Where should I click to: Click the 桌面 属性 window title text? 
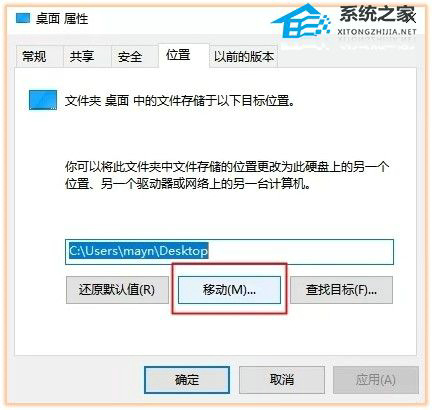(x=62, y=19)
